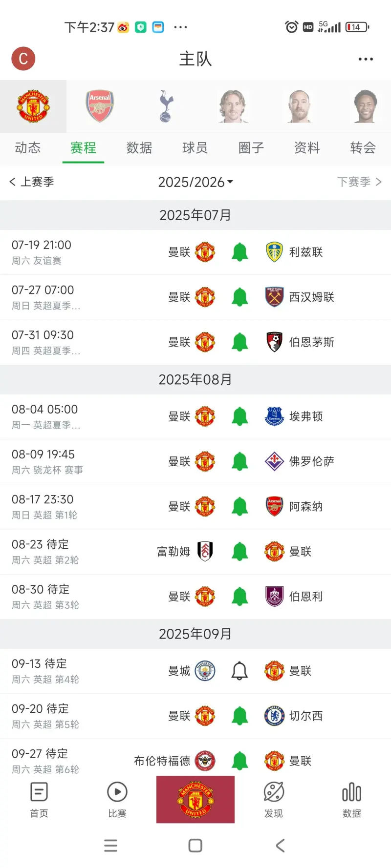The width and height of the screenshot is (391, 868).
Task: Disable reminder bell for 曼联 vs 利兹联
Action: 239,252
